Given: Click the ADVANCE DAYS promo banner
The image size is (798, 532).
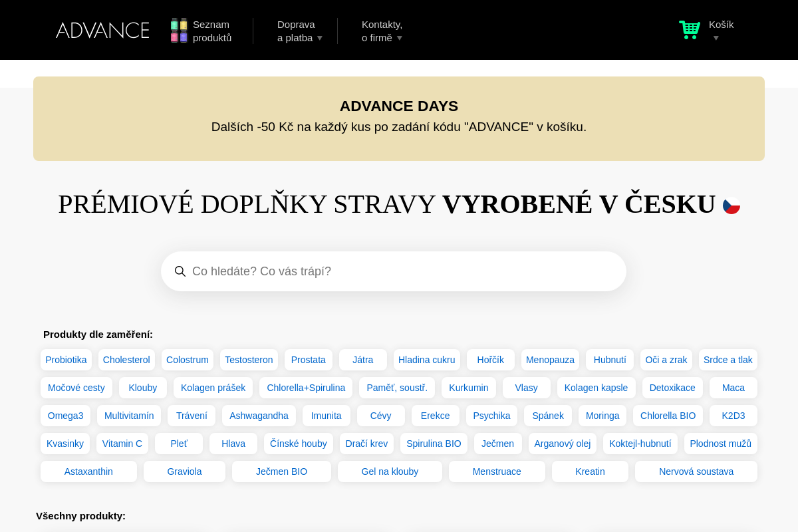Looking at the screenshot, I should 399,118.
